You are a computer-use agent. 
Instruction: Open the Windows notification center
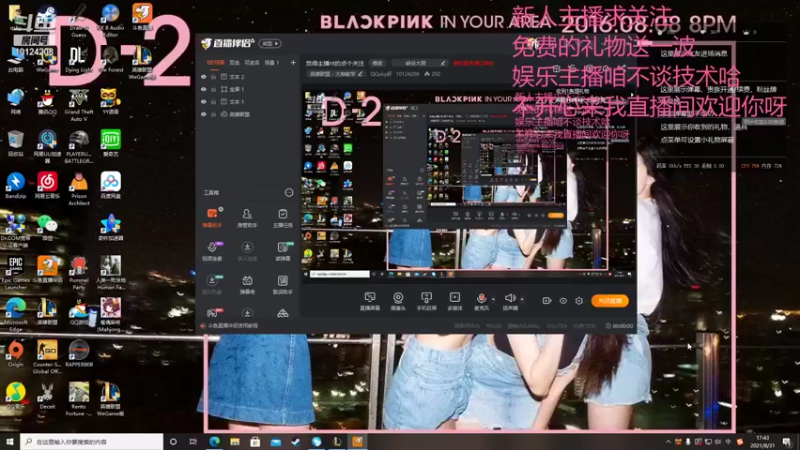pos(787,442)
